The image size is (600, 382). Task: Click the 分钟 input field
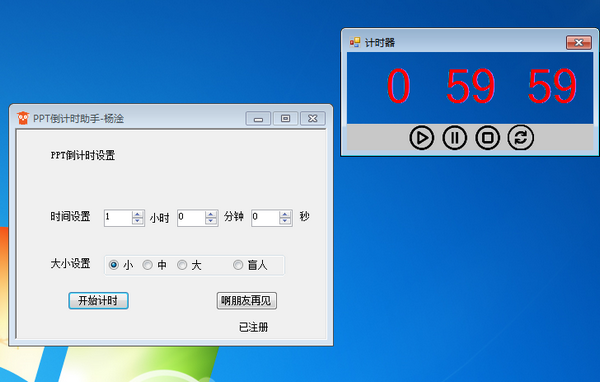click(191, 218)
